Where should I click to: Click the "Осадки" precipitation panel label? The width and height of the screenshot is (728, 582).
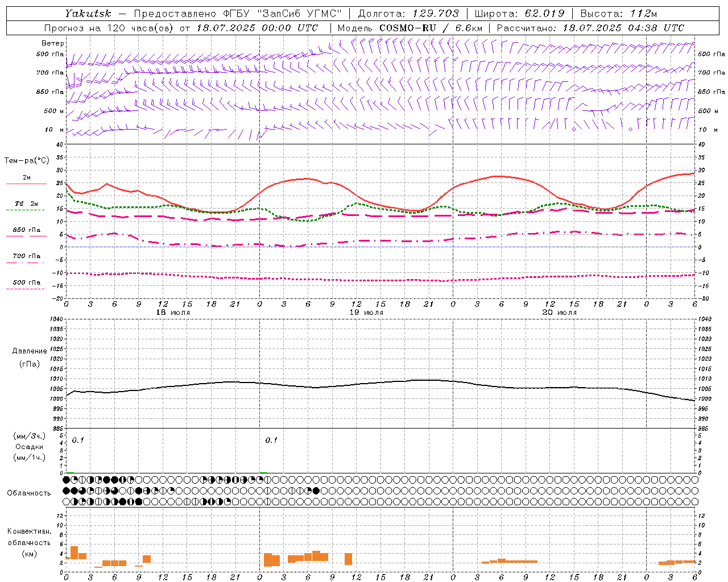(x=30, y=447)
